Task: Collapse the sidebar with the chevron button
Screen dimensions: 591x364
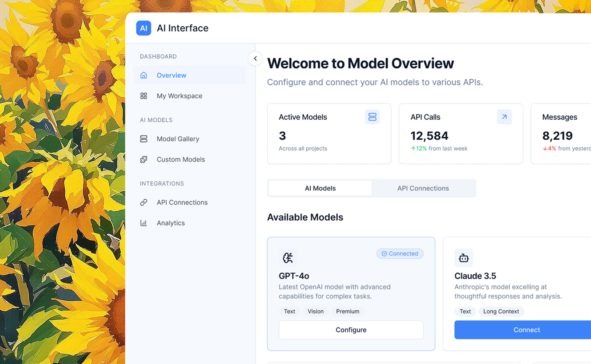Action: click(255, 58)
